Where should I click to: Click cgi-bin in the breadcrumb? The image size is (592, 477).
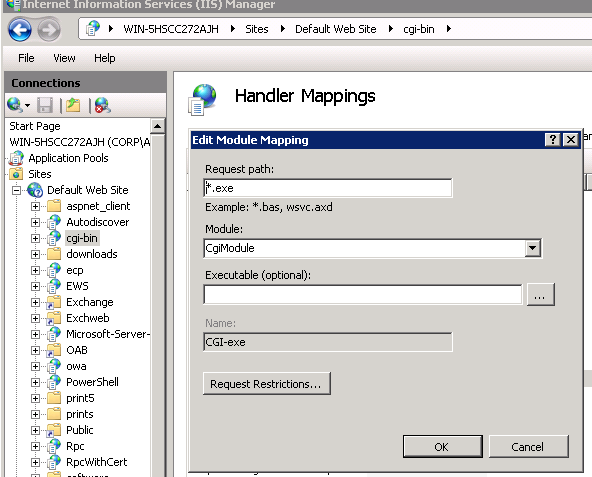pyautogui.click(x=419, y=29)
